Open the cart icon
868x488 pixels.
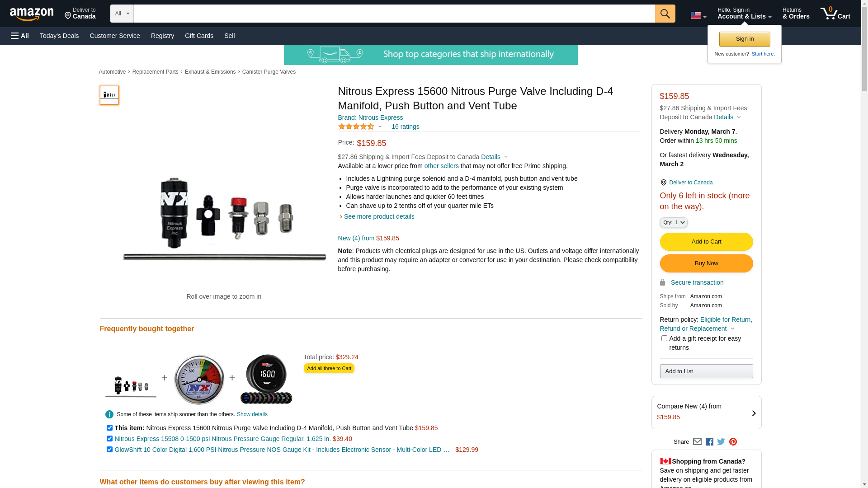835,14
